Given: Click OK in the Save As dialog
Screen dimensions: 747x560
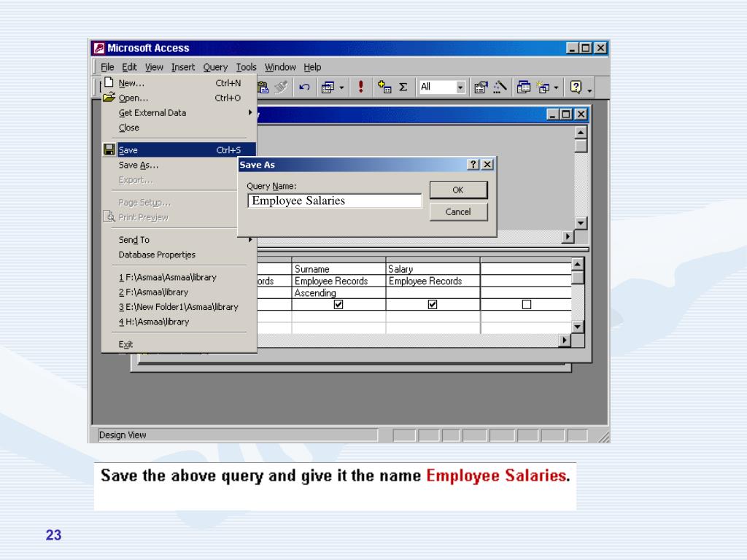Looking at the screenshot, I should click(x=458, y=190).
